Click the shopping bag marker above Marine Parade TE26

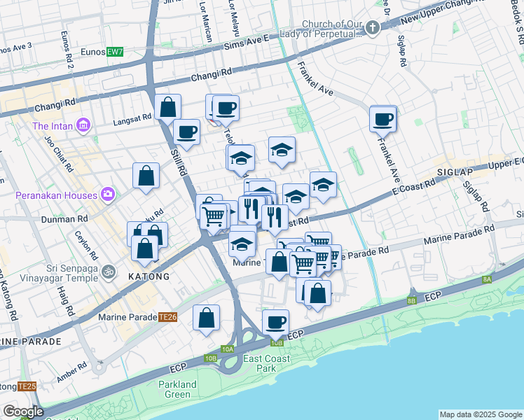206,318
